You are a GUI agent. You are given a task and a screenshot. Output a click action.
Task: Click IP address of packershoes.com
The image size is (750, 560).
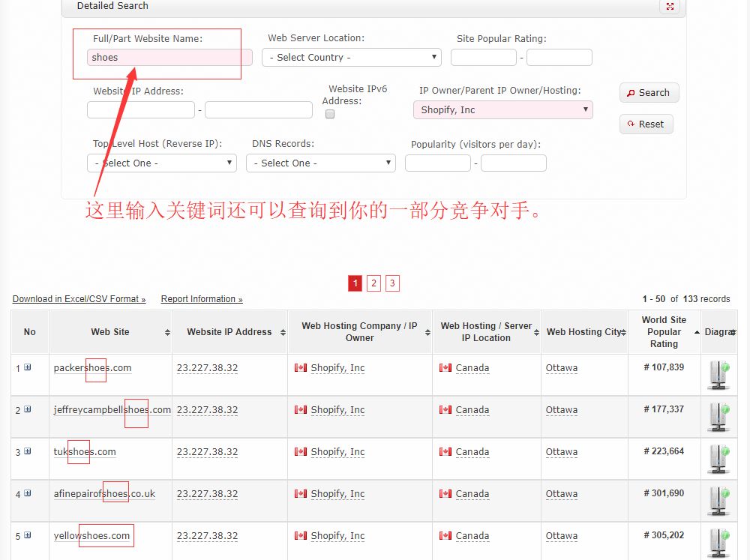click(207, 368)
